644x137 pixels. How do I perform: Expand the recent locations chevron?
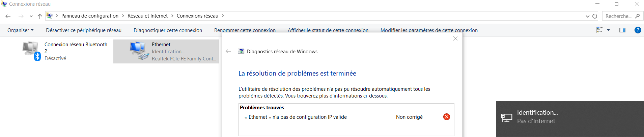[31, 16]
